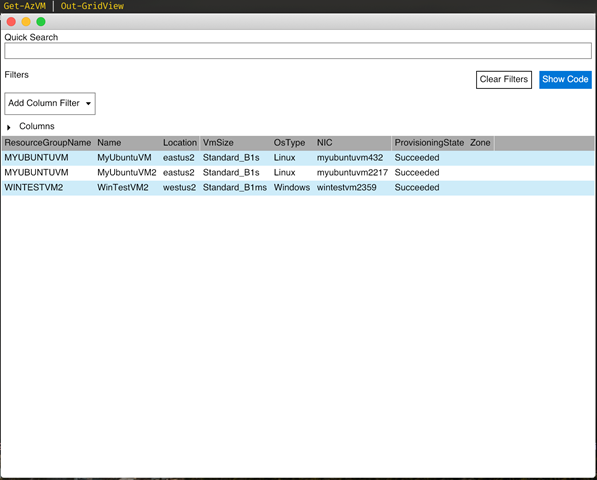The image size is (597, 480).
Task: Click the WINTESTVM2 resource group cell
Action: coord(34,187)
